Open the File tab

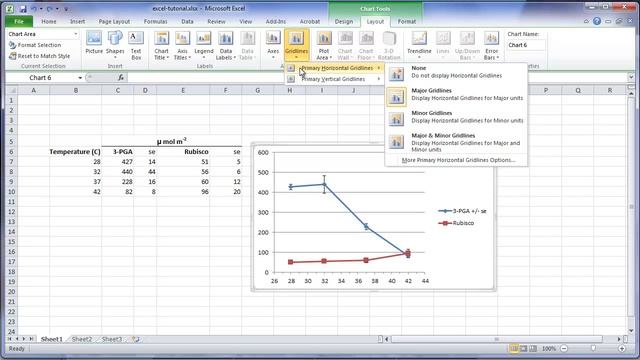point(19,21)
